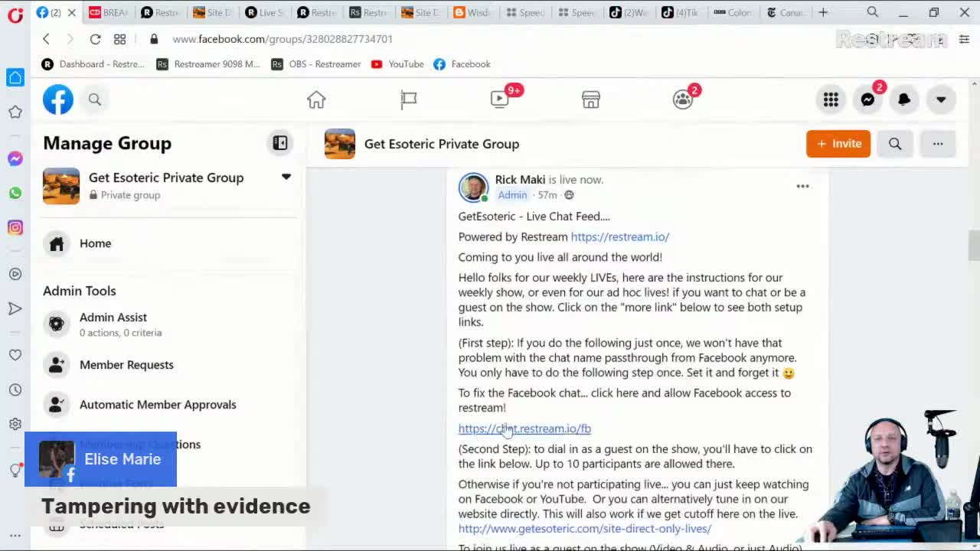Click the page vertical scrollbar
980x551 pixels.
(974, 246)
